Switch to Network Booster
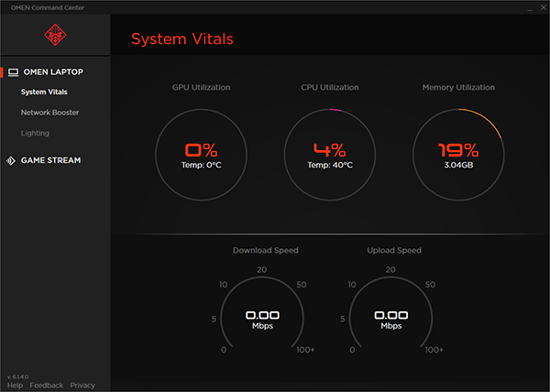 pyautogui.click(x=49, y=113)
